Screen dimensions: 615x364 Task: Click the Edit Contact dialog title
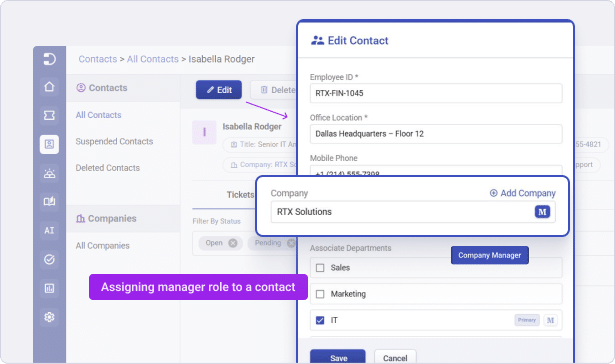pos(358,40)
